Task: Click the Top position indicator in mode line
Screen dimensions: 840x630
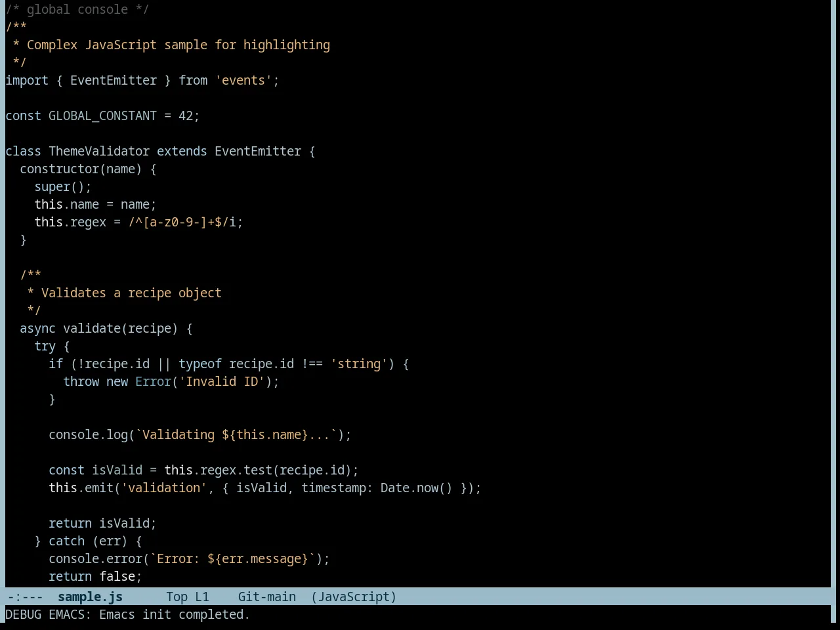Action: click(x=177, y=597)
